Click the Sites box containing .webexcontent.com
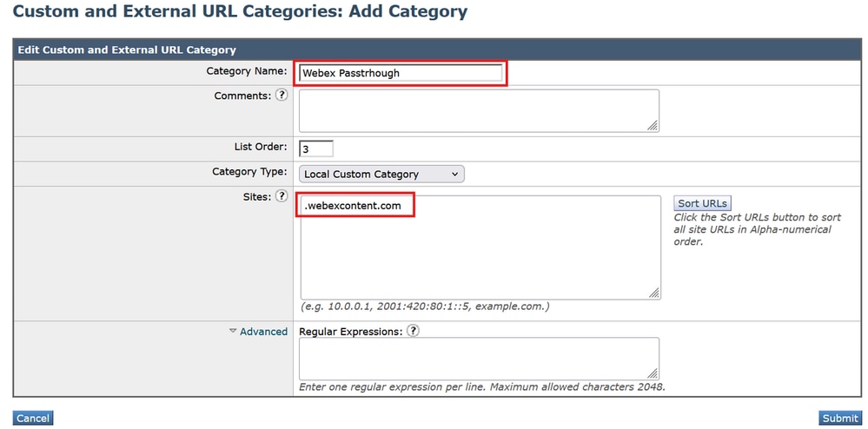The image size is (868, 429). click(x=478, y=247)
